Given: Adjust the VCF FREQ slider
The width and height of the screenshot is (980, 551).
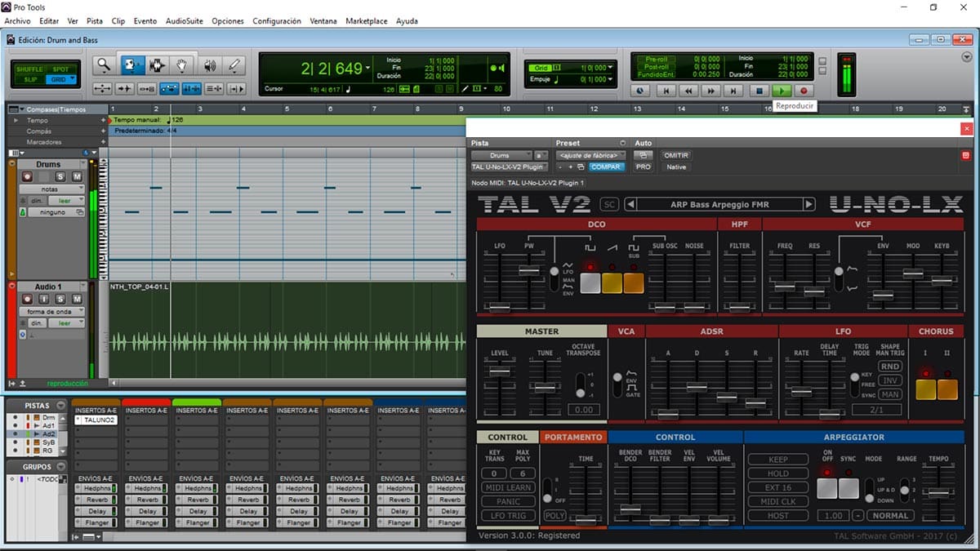Looking at the screenshot, I should point(785,287).
